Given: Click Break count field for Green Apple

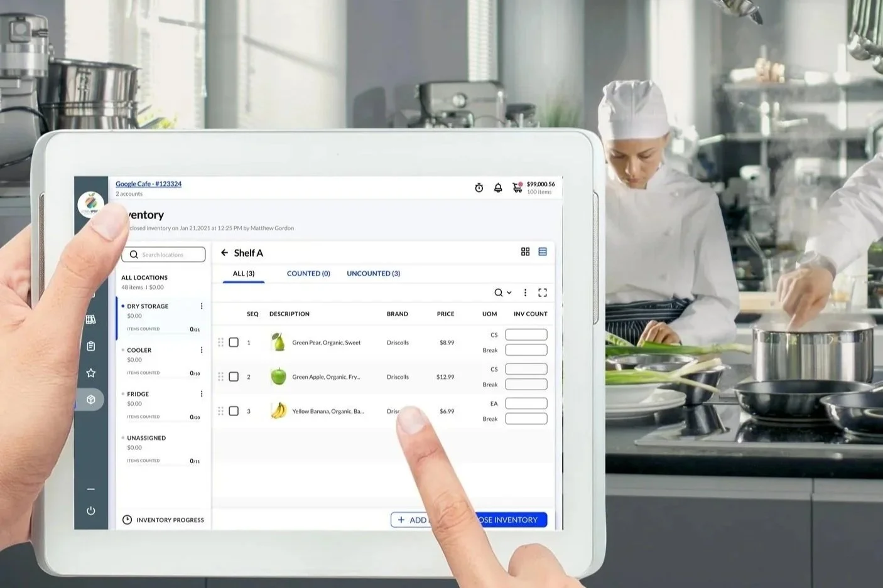Looking at the screenshot, I should pos(526,384).
